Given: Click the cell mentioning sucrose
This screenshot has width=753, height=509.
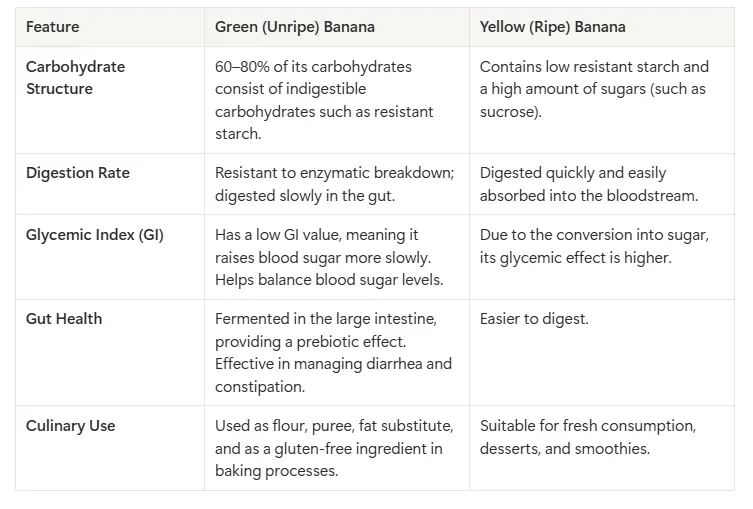Looking at the screenshot, I should tap(594, 89).
